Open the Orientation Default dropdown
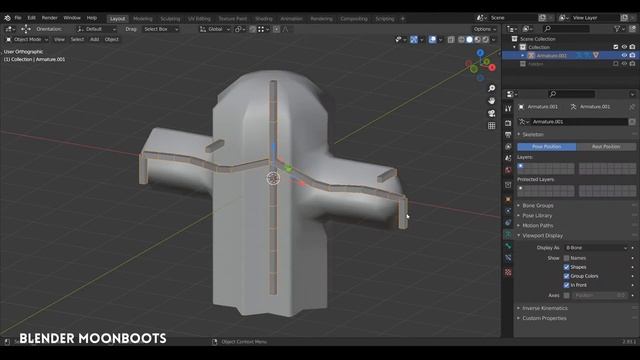Viewport: 640px width, 360px height. click(x=97, y=29)
